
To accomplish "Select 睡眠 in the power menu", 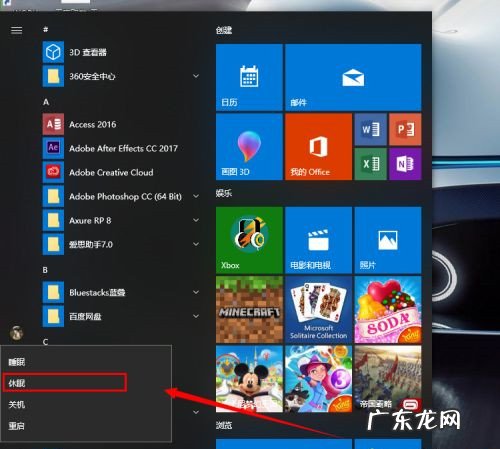I will [86, 362].
